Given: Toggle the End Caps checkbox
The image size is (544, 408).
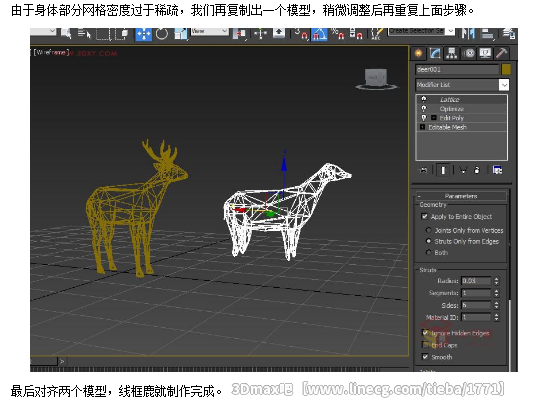Looking at the screenshot, I should (425, 345).
